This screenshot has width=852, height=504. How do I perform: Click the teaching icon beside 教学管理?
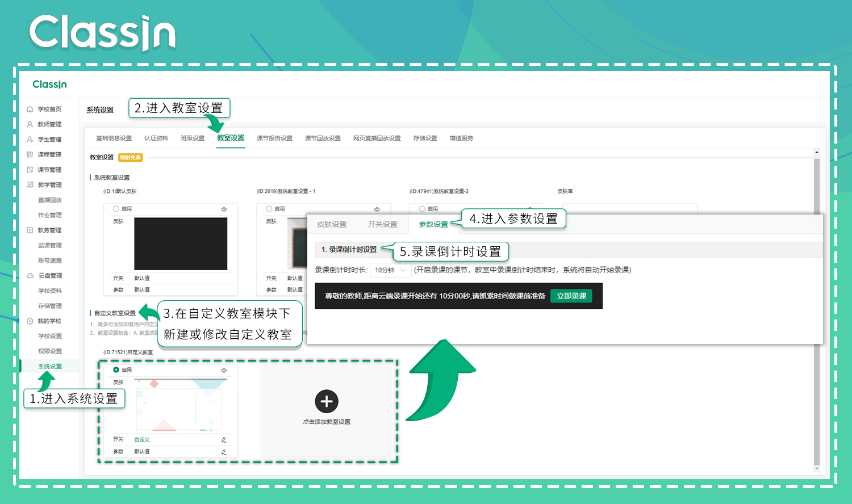[30, 184]
